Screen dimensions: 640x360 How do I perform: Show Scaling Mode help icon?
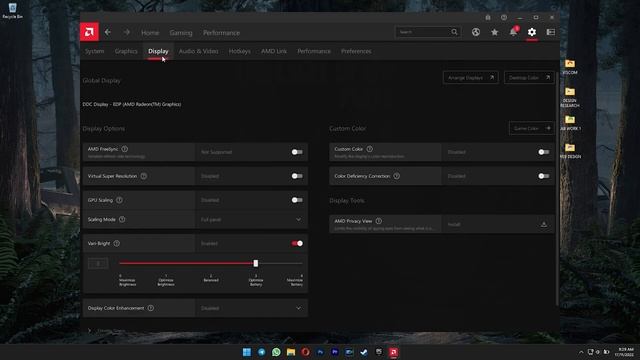coord(122,219)
